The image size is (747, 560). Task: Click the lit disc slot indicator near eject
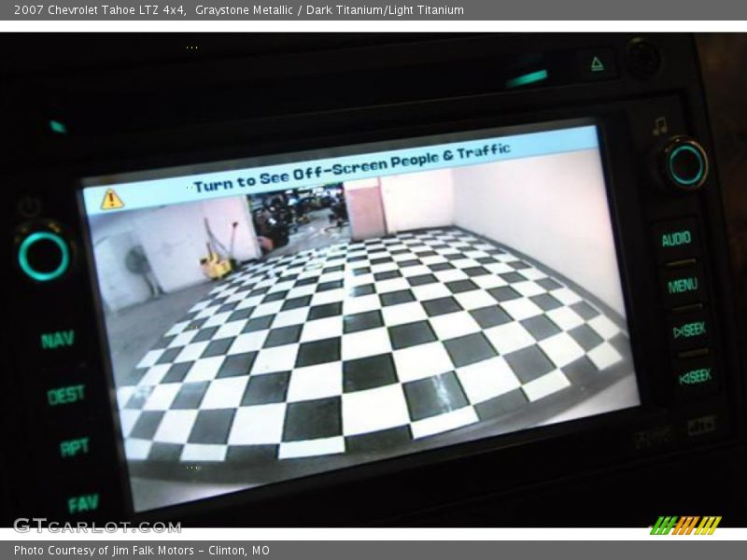click(527, 78)
